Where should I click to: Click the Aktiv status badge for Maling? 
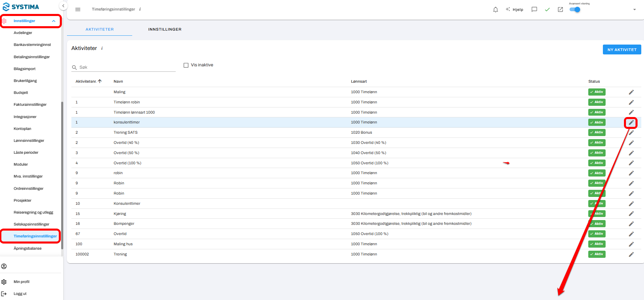597,92
